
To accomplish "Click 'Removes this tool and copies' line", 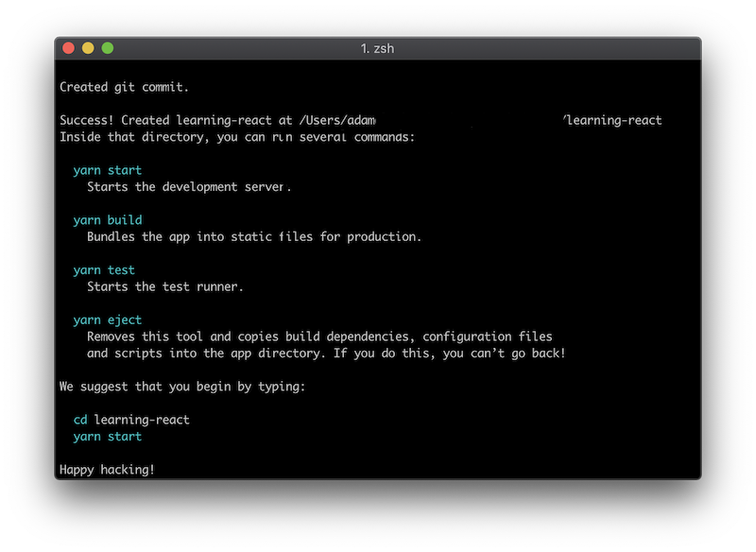I will click(319, 336).
